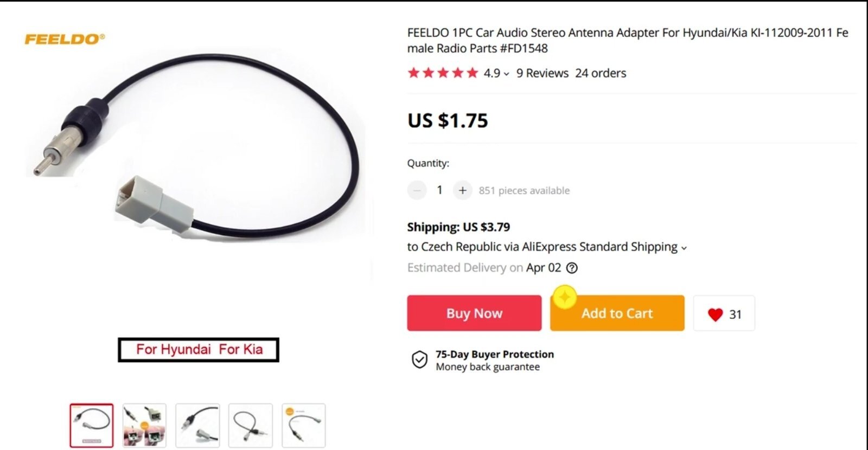868x450 pixels.
Task: Click the Buyer Protection shield icon
Action: [419, 359]
